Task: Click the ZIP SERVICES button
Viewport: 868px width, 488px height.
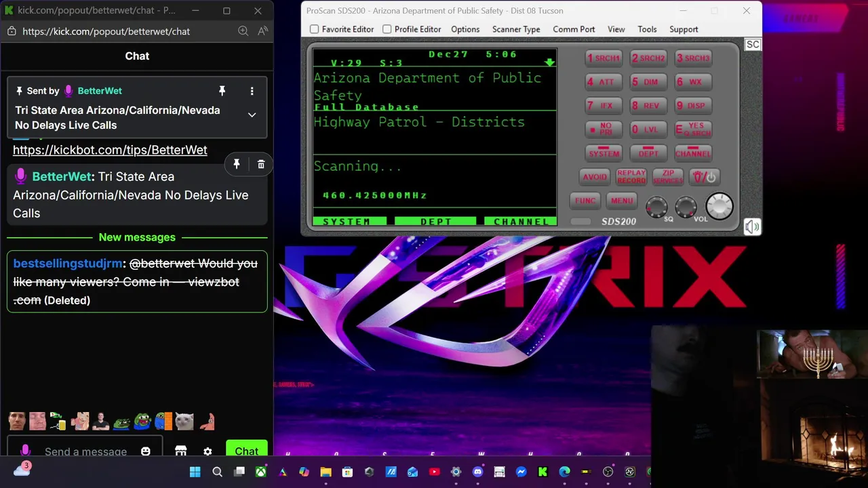Action: tap(668, 177)
